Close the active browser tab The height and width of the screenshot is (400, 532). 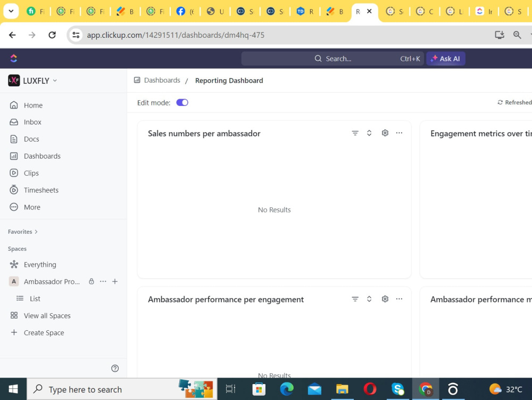coord(370,12)
